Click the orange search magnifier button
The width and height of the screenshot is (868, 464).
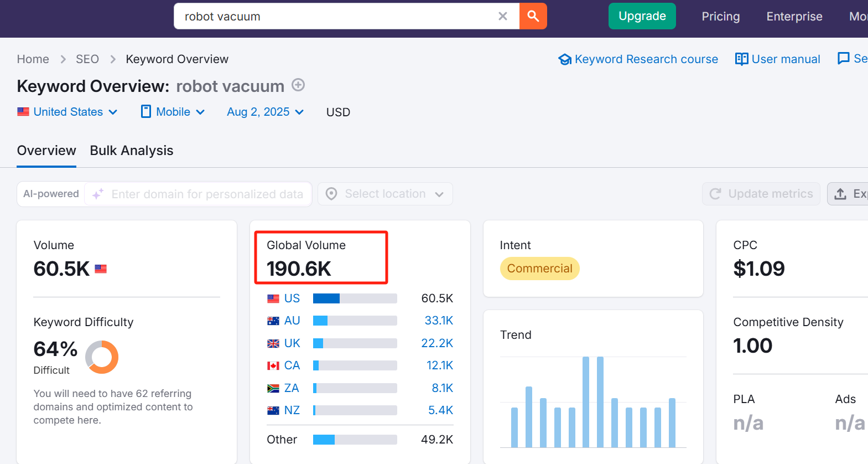[x=533, y=16]
